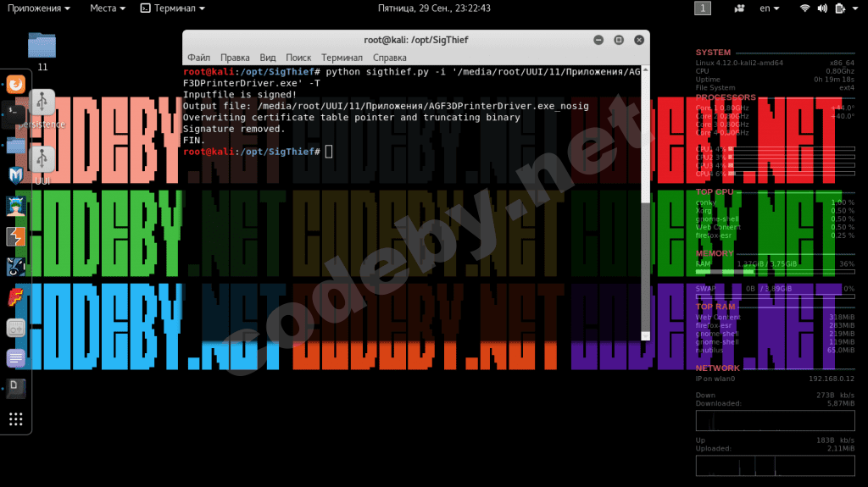Open the Вид menu in terminal
The image size is (868, 487).
pyautogui.click(x=267, y=58)
